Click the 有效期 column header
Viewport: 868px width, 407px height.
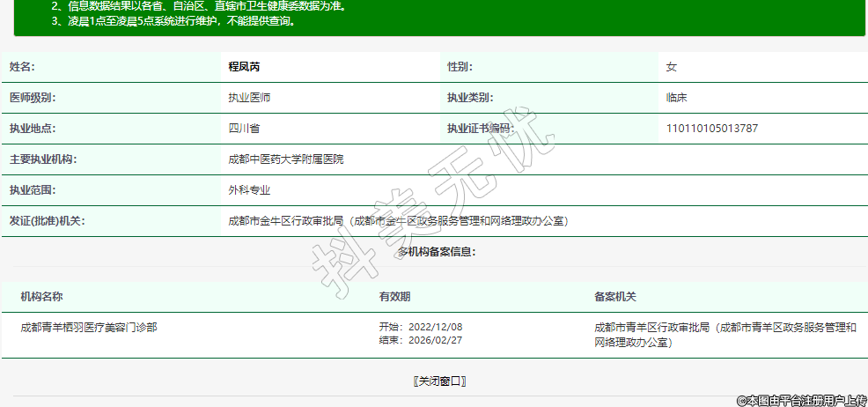coord(394,297)
